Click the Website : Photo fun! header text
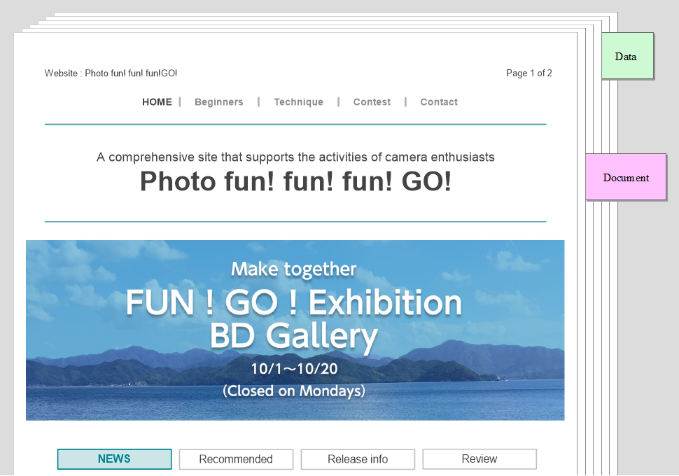Viewport: 679px width, 476px height. pyautogui.click(x=111, y=73)
